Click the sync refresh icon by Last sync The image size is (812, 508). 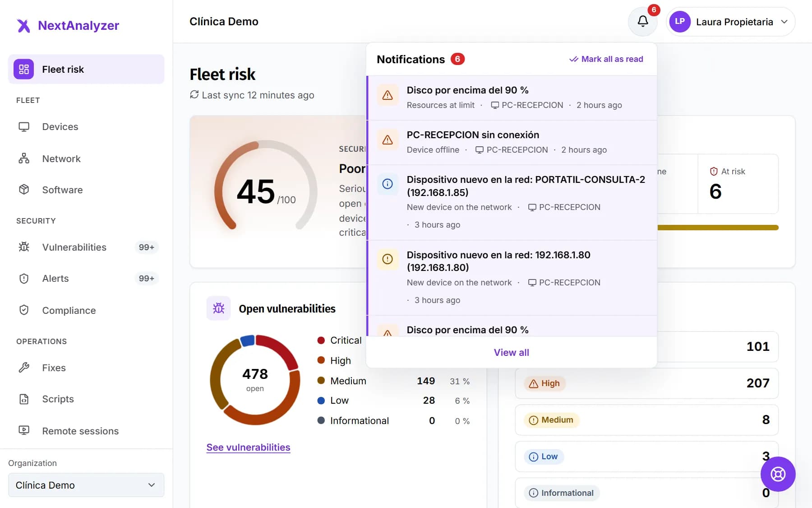coord(194,94)
